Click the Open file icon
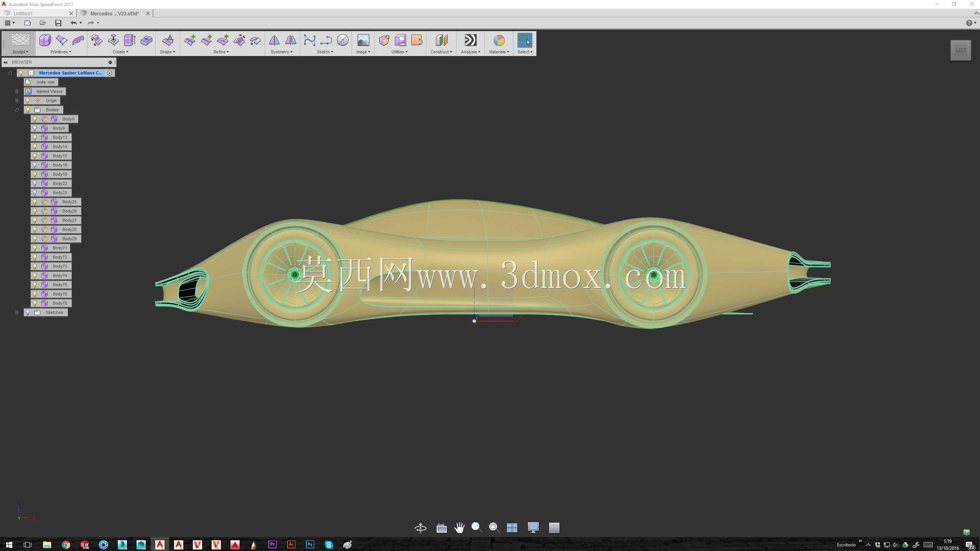The image size is (980, 551). 43,23
